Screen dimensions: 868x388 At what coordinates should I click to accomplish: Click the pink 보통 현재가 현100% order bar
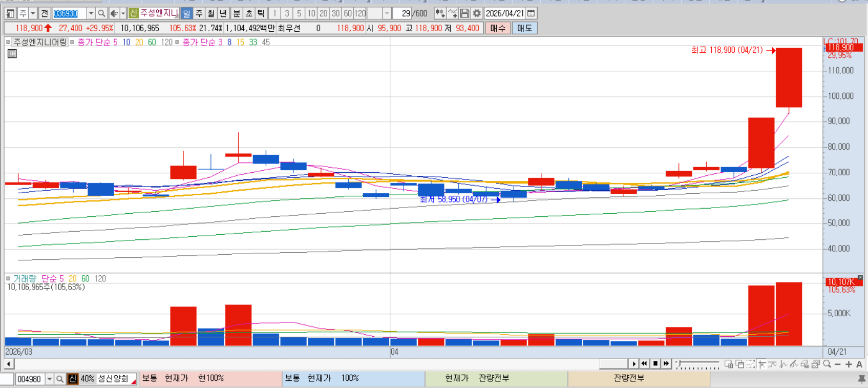point(210,378)
